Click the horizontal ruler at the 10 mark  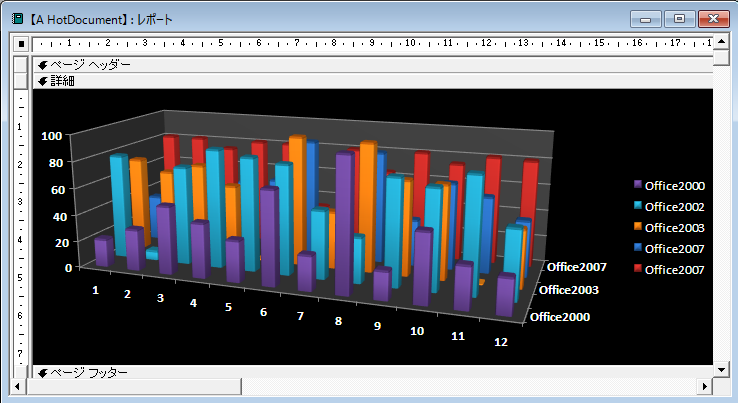[x=410, y=44]
